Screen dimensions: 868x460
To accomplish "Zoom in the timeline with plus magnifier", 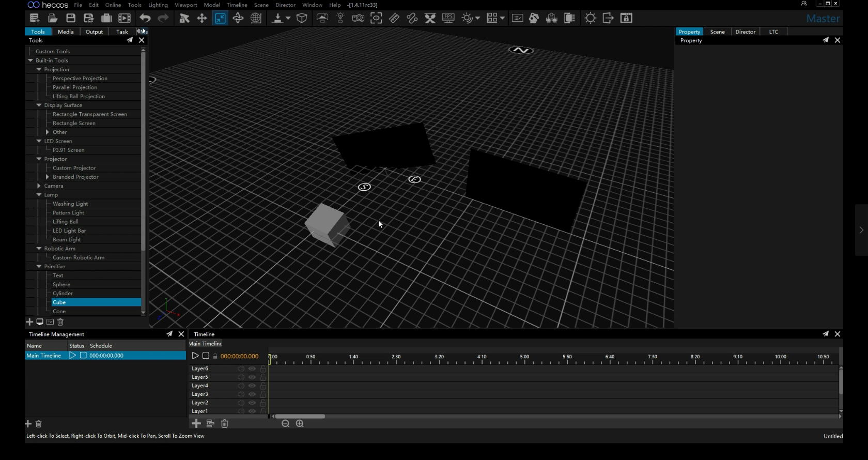I will [x=300, y=424].
